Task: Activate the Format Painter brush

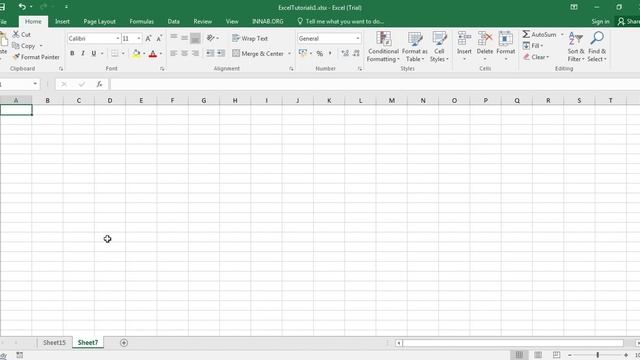Action: coord(36,57)
